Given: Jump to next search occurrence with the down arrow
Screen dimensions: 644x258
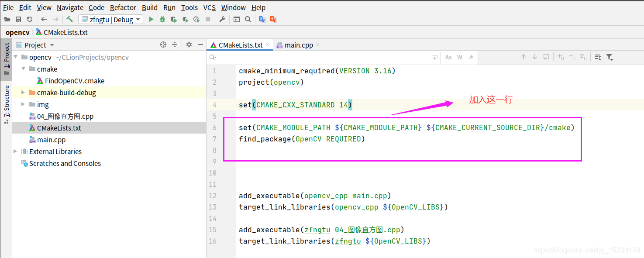Looking at the screenshot, I should point(535,57).
